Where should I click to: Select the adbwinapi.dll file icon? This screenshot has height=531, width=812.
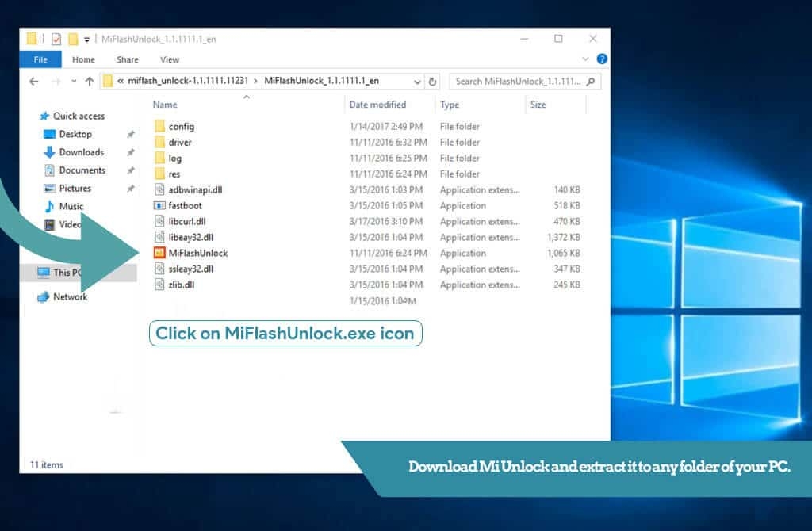[x=159, y=190]
